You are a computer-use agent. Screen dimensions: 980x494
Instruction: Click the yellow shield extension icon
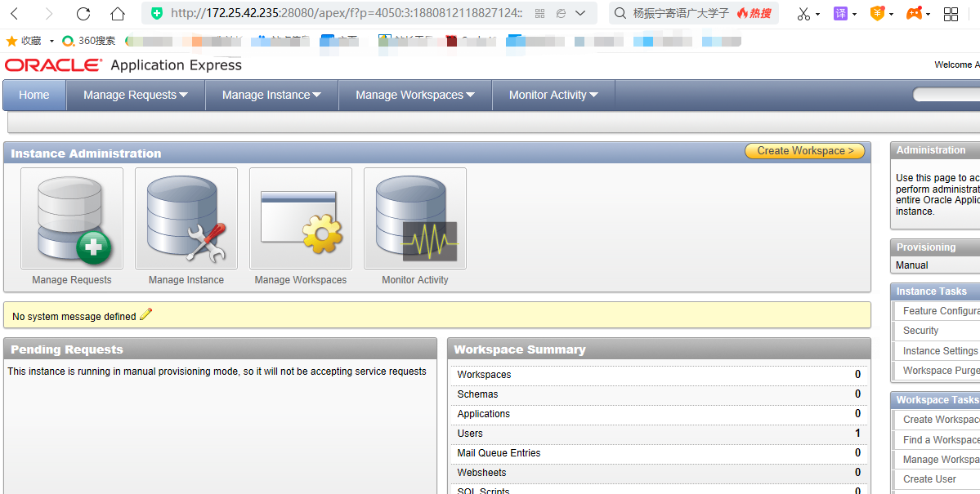click(x=877, y=14)
